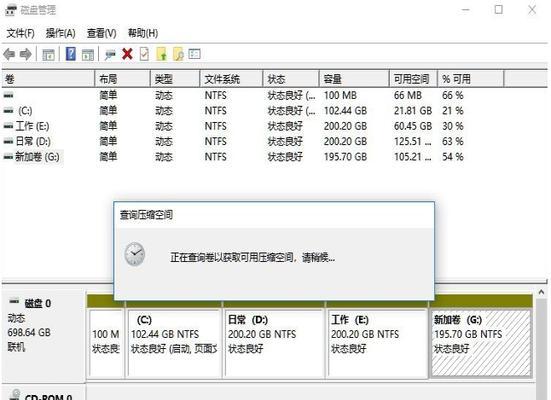Sort by the 容量 column header
Image resolution: width=551 pixels, height=400 pixels.
(x=355, y=79)
